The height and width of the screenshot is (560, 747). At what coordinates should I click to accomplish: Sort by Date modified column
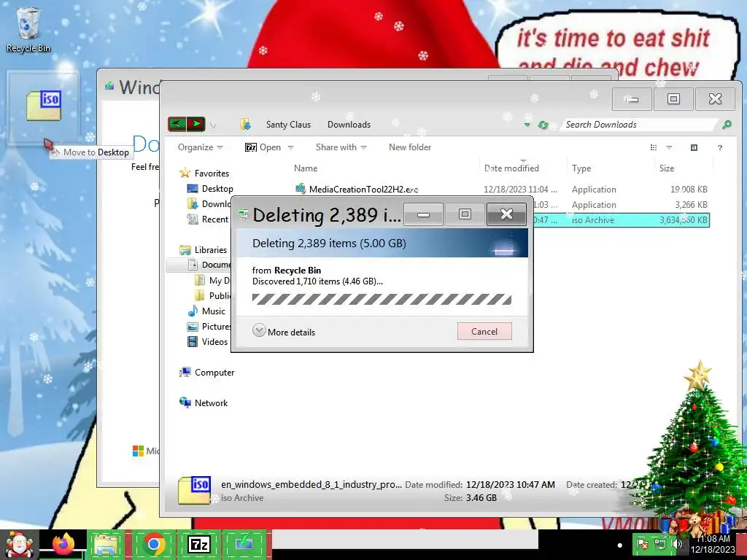click(x=511, y=168)
